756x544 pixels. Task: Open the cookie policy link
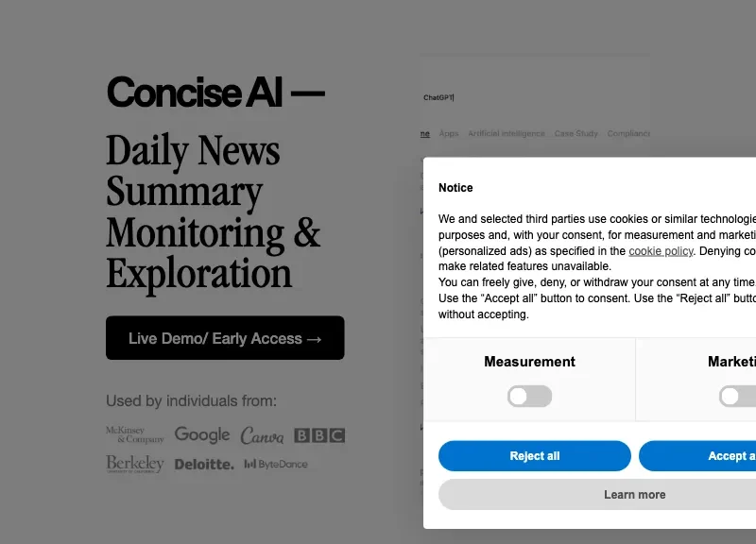coord(661,251)
